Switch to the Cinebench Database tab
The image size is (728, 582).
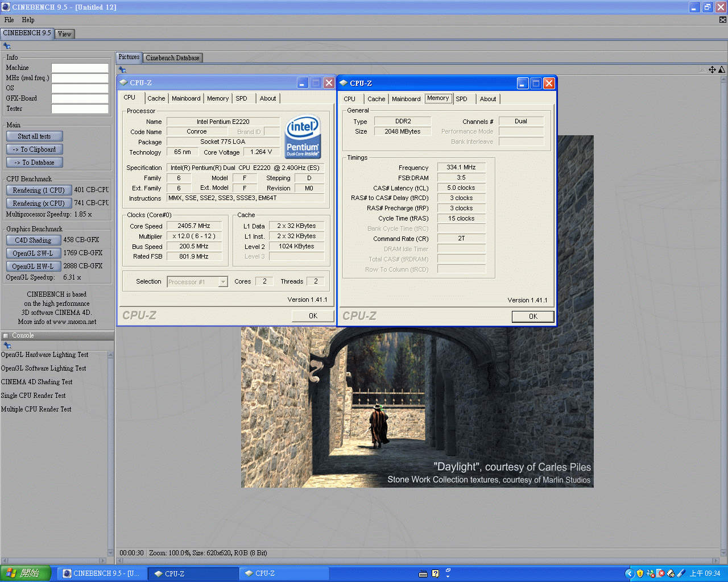pos(172,58)
